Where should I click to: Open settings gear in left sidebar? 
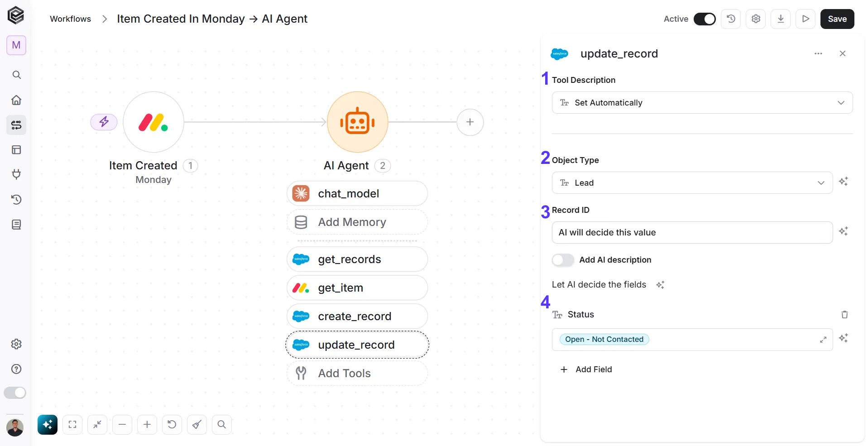16,344
